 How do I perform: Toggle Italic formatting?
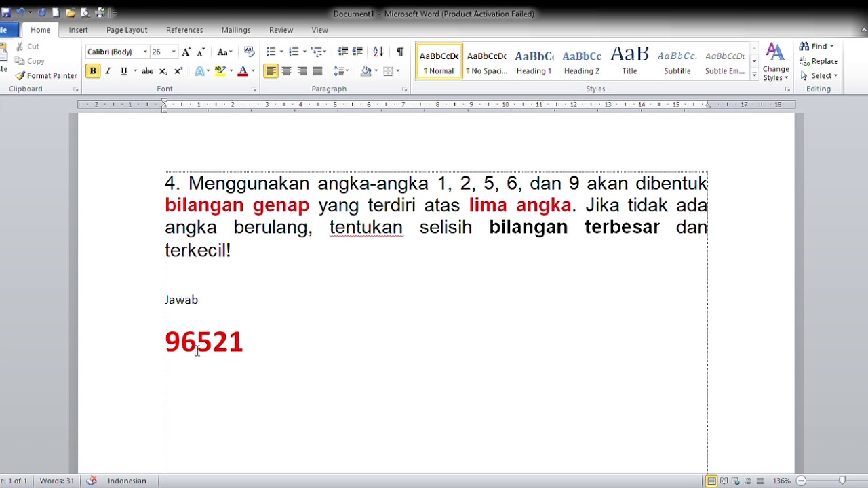coord(108,71)
